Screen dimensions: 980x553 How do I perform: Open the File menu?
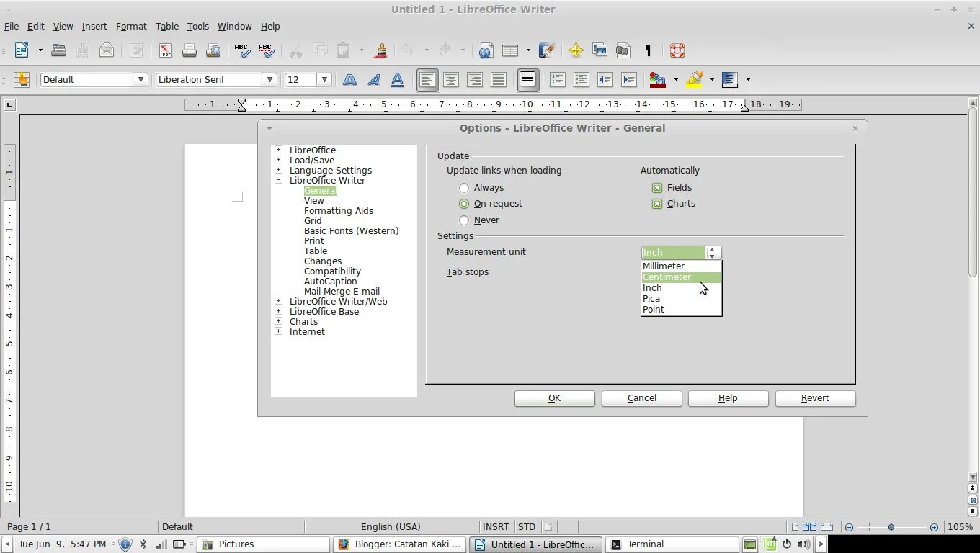(x=12, y=26)
